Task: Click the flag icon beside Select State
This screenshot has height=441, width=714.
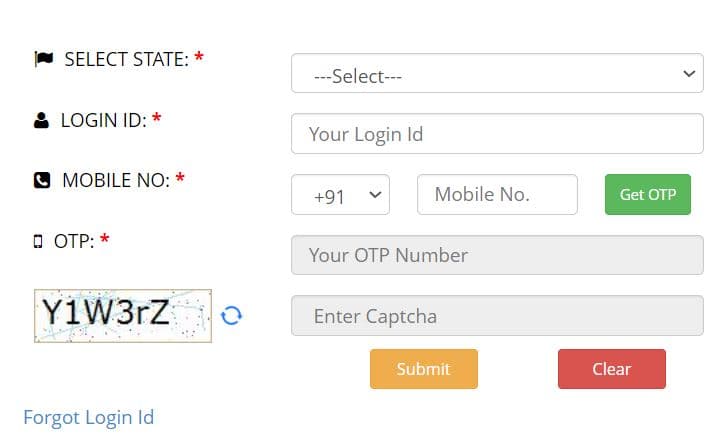Action: 43,59
